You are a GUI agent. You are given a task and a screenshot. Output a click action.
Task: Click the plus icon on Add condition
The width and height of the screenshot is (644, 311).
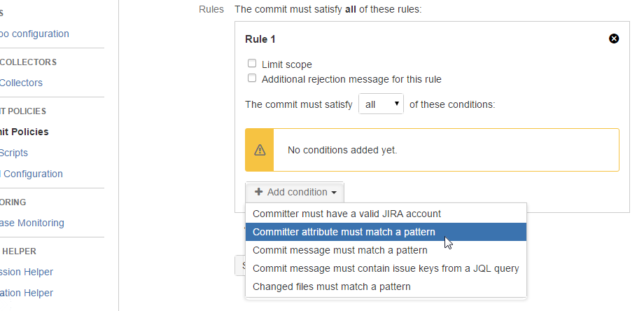coord(259,192)
